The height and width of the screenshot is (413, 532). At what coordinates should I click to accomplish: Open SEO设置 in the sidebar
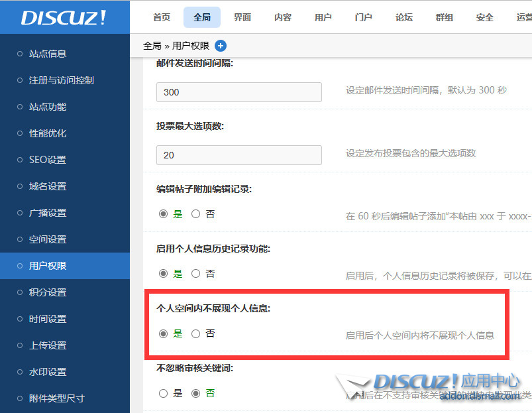[48, 160]
